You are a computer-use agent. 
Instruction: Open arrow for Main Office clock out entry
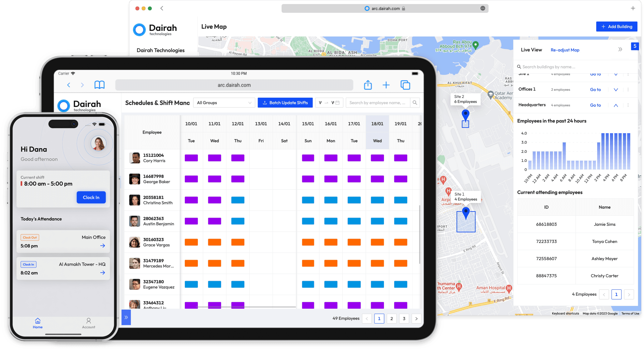[102, 246]
